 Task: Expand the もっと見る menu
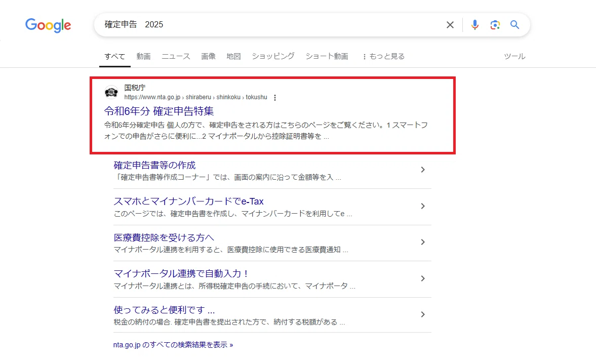click(x=383, y=56)
